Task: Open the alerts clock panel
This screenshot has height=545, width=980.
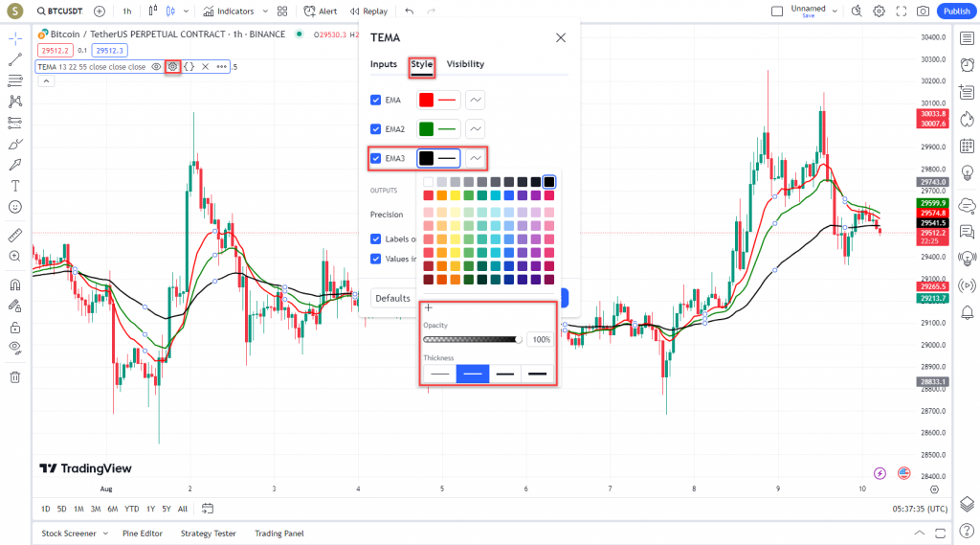Action: [x=967, y=64]
